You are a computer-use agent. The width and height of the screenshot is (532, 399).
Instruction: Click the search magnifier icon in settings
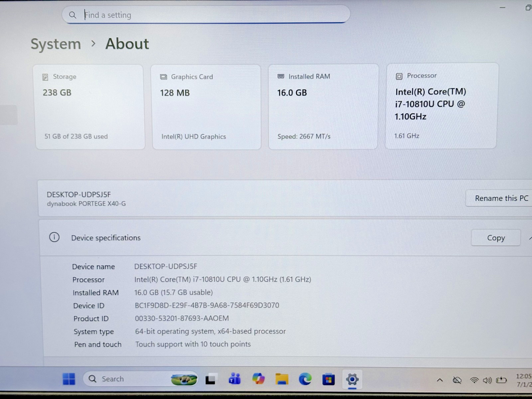click(72, 15)
